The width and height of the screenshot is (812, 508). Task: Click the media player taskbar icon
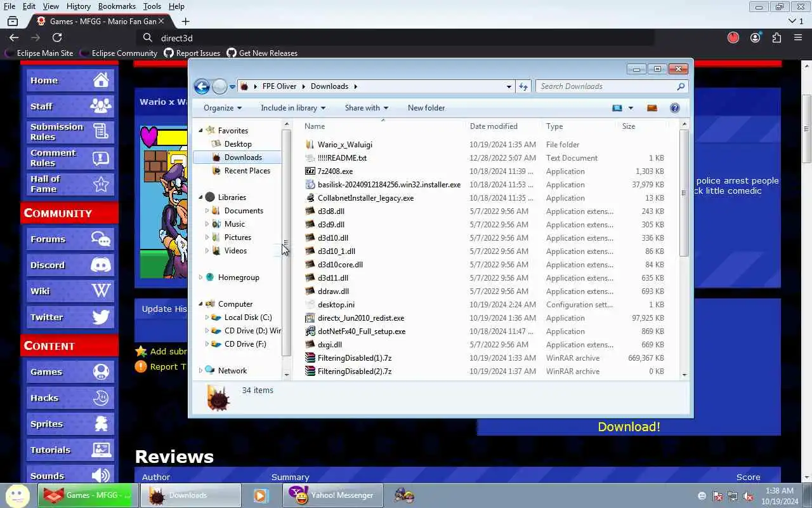[x=261, y=495]
